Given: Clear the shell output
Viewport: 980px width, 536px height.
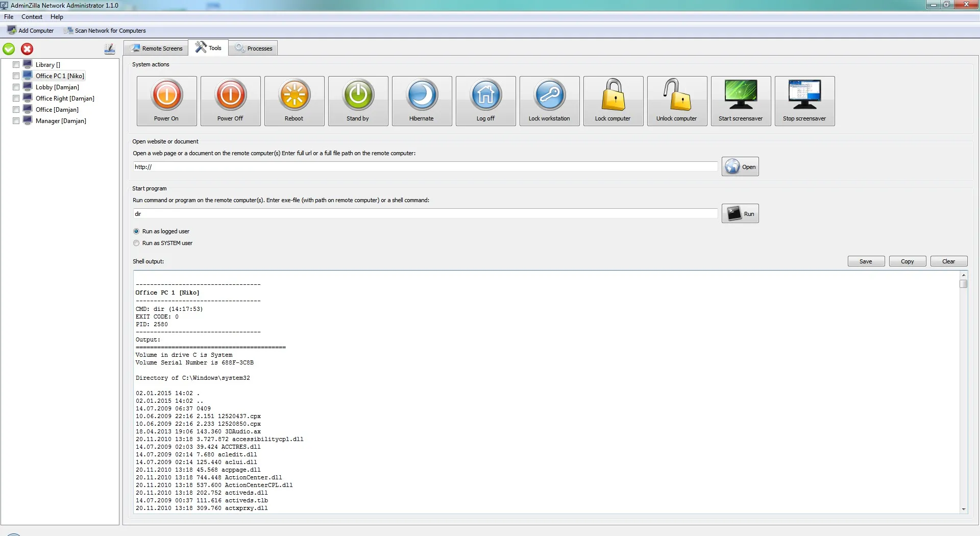Looking at the screenshot, I should [x=949, y=261].
